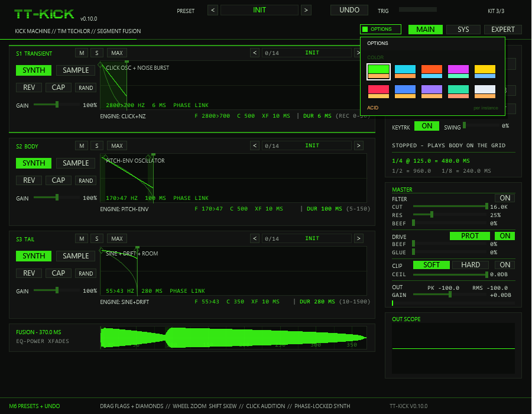Viewport: 532px width, 414px height.
Task: Select next S2 Body segment preset
Action: click(x=359, y=145)
